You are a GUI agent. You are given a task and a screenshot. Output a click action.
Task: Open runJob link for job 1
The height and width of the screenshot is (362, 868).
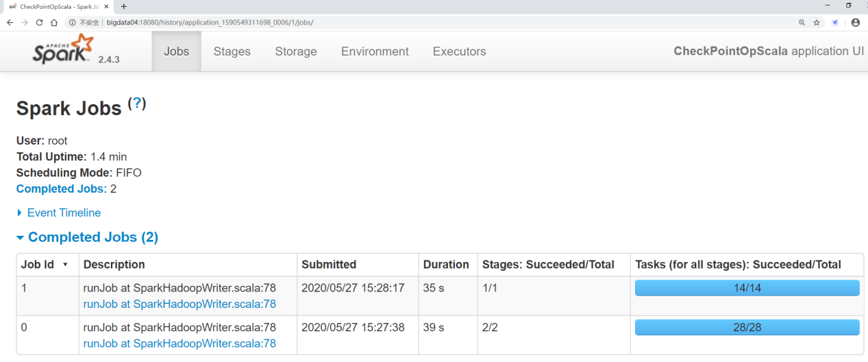click(179, 304)
